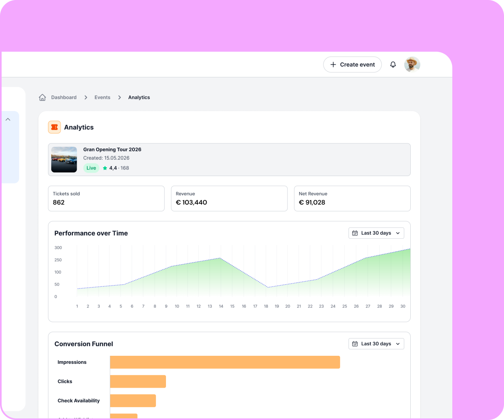Viewport: 504px width, 420px height.
Task: Open the Last 30 days dropdown for Conversion Funnel
Action: (376, 344)
